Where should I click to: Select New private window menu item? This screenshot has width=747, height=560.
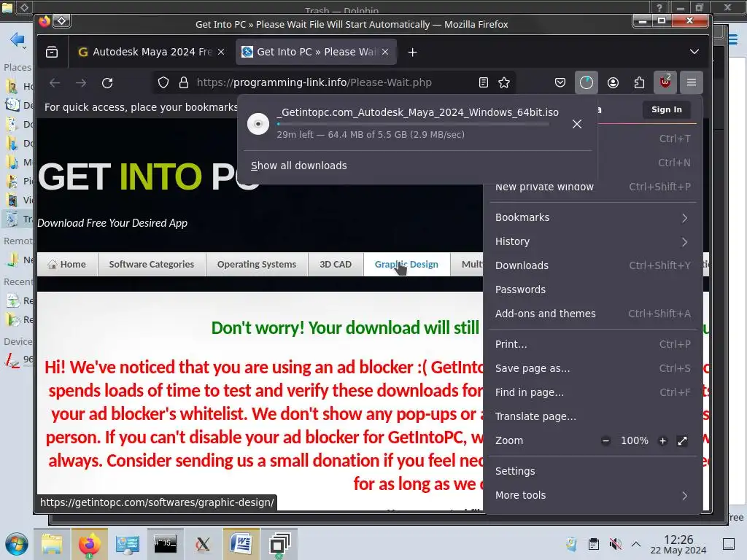[x=592, y=187]
